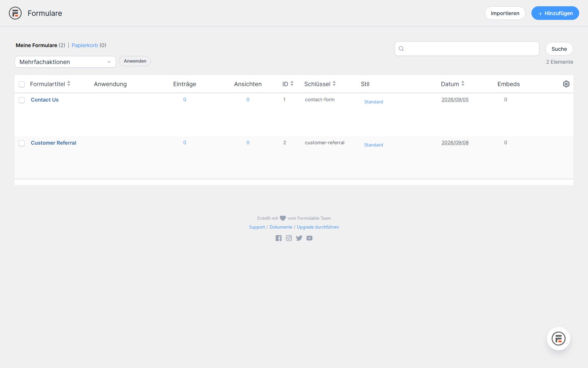588x368 pixels.
Task: Open views count for Contact Us
Action: point(248,99)
